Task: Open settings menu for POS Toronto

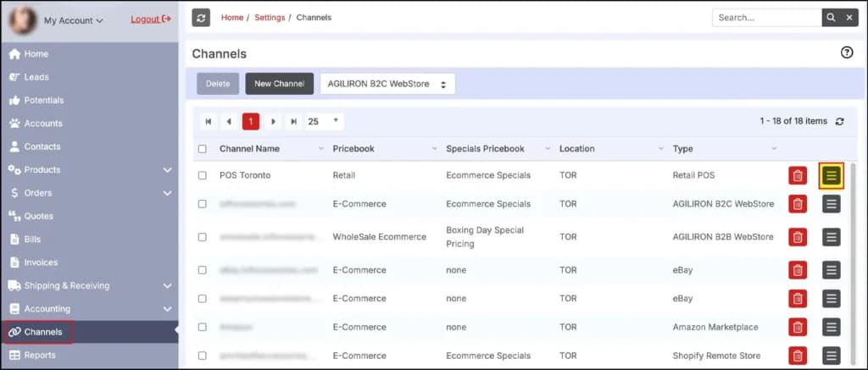Action: tap(831, 176)
